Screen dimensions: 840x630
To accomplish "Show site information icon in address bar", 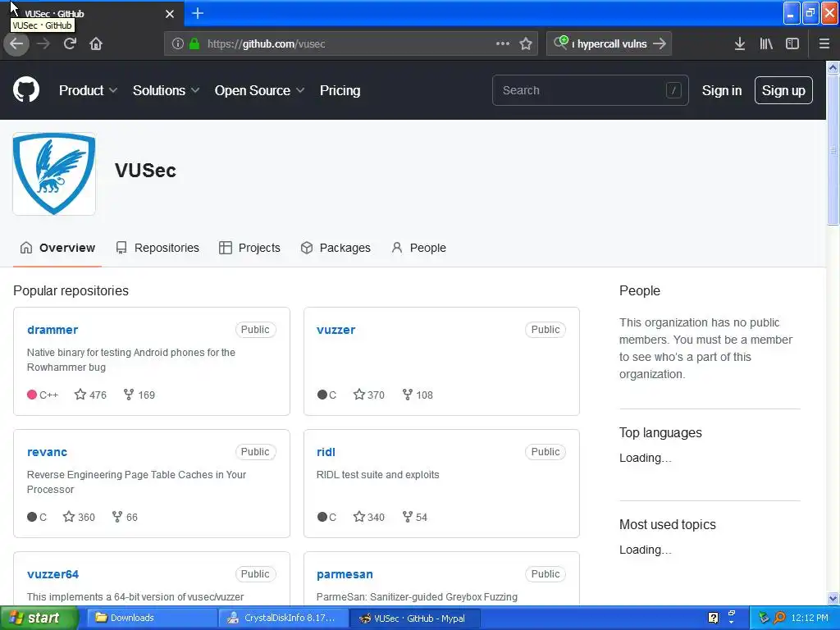I will pos(178,44).
